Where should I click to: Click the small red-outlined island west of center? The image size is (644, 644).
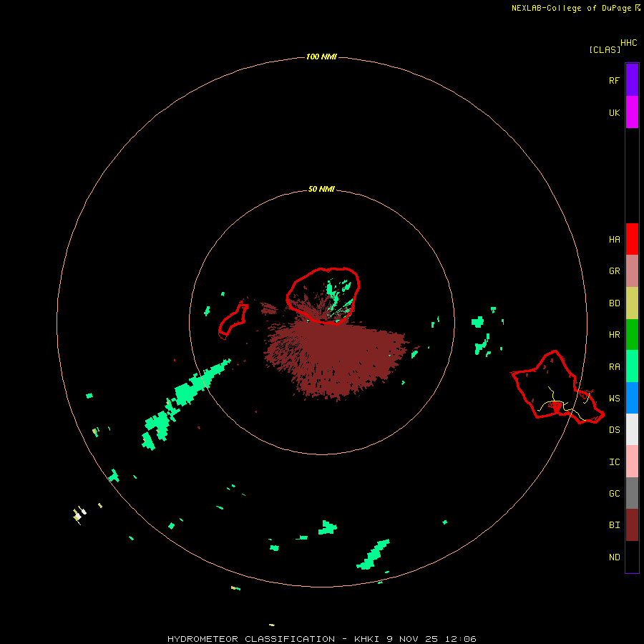(233, 322)
